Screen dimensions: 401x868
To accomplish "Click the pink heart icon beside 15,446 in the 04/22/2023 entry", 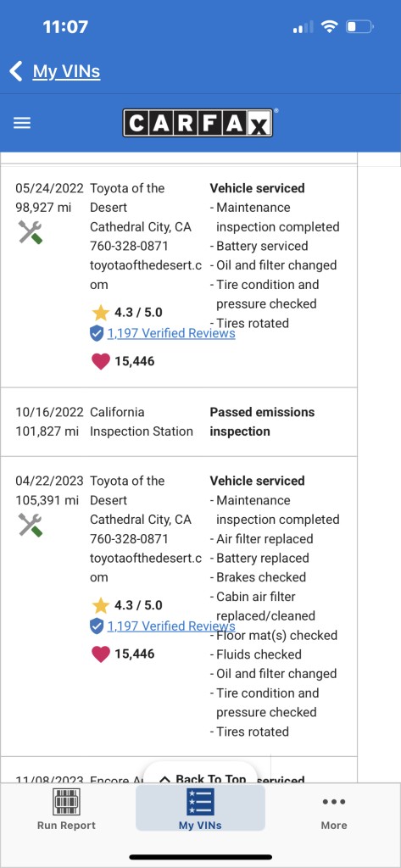I will click(x=100, y=654).
